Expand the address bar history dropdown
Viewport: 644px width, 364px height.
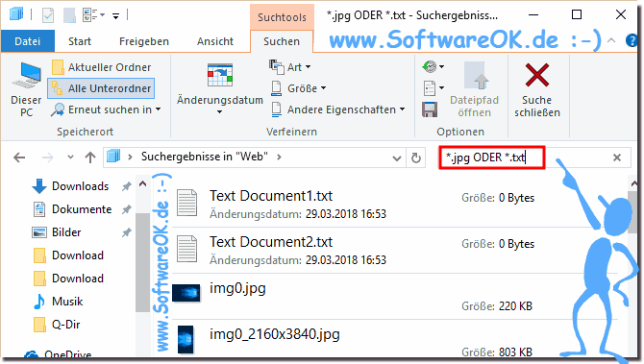(x=396, y=158)
